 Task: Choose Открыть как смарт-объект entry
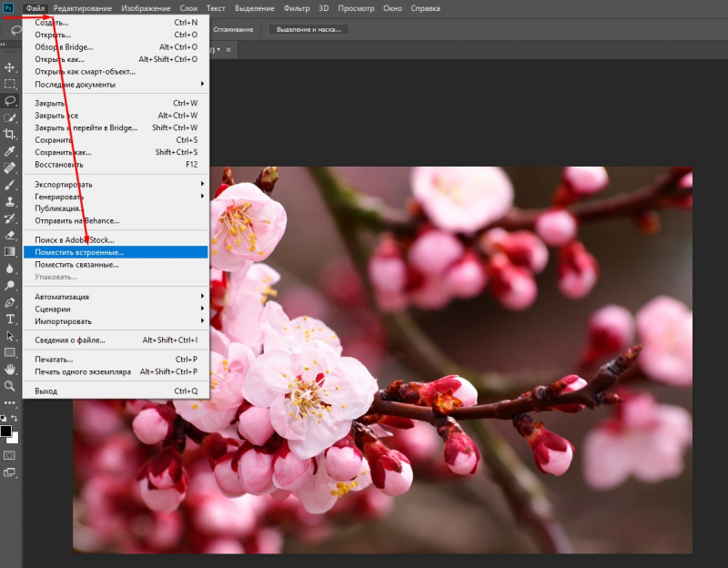116,72
